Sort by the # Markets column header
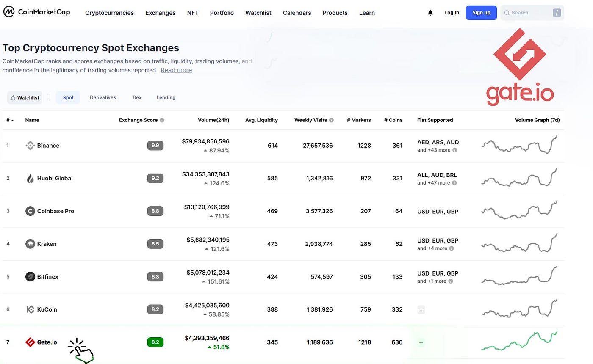This screenshot has height=364, width=593. (359, 120)
